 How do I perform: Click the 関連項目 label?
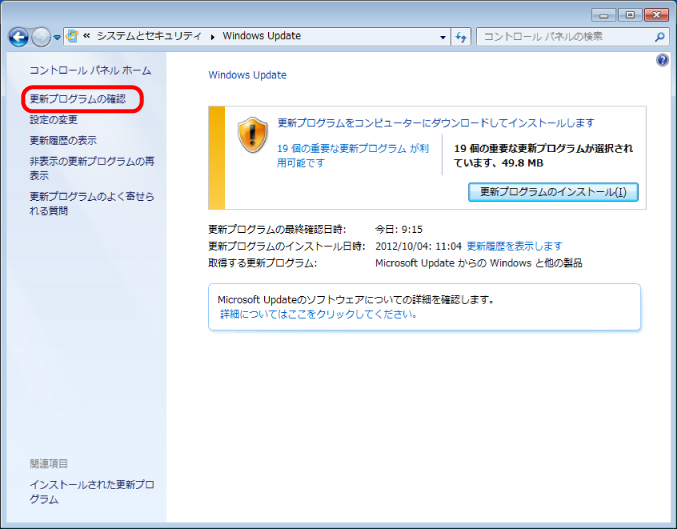(x=49, y=464)
